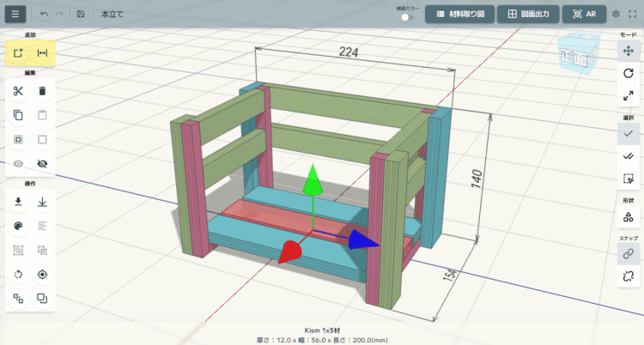Image resolution: width=644 pixels, height=345 pixels.
Task: Click the 材料取り図 button
Action: pos(460,15)
